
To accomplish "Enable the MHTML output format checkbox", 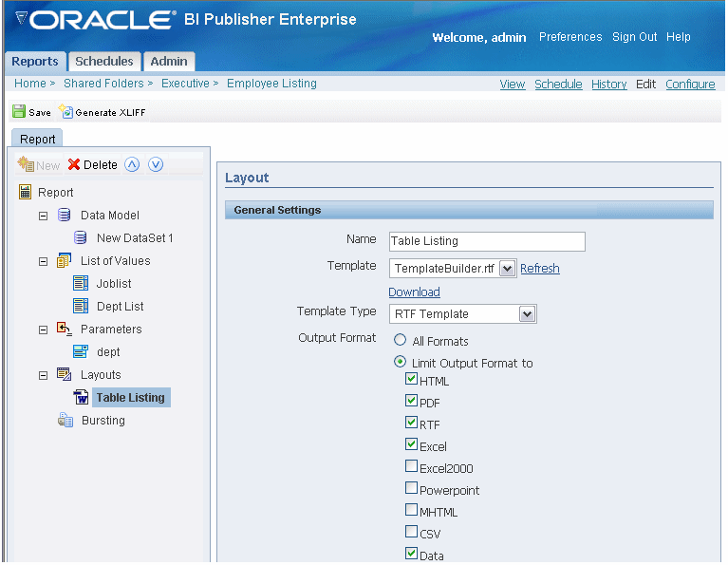I will pos(411,510).
